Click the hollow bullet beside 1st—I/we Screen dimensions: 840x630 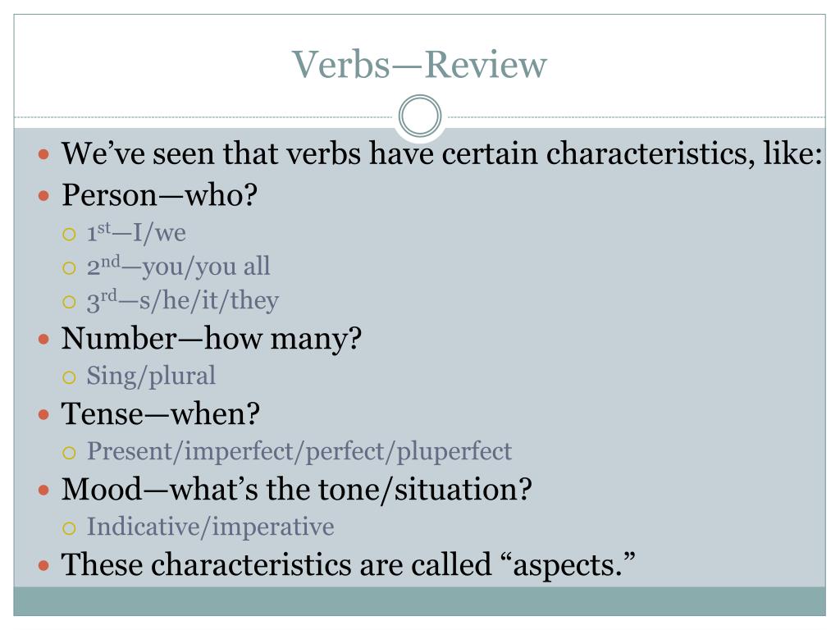tap(69, 234)
